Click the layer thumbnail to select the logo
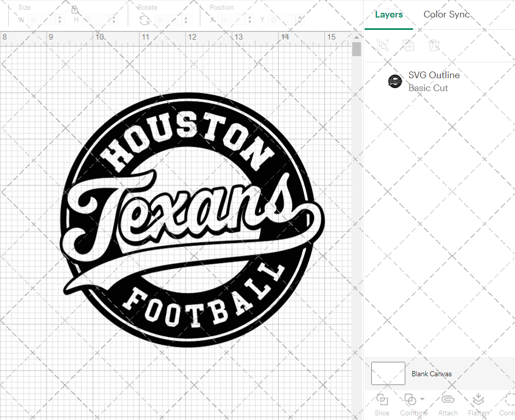 pyautogui.click(x=395, y=81)
